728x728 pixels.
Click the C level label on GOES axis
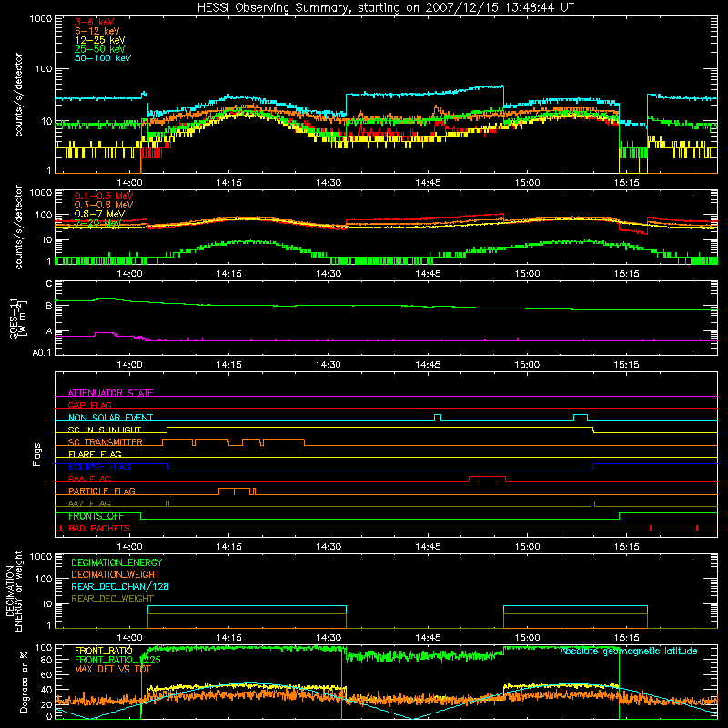click(x=49, y=284)
